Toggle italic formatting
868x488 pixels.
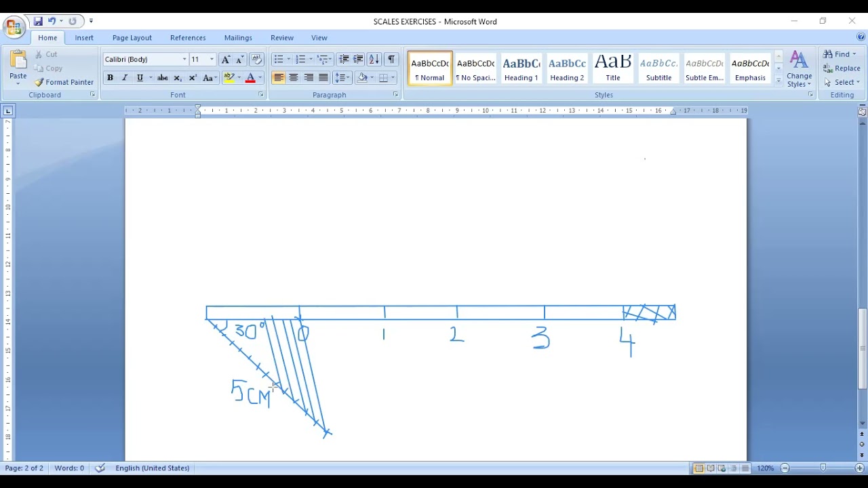(x=125, y=78)
